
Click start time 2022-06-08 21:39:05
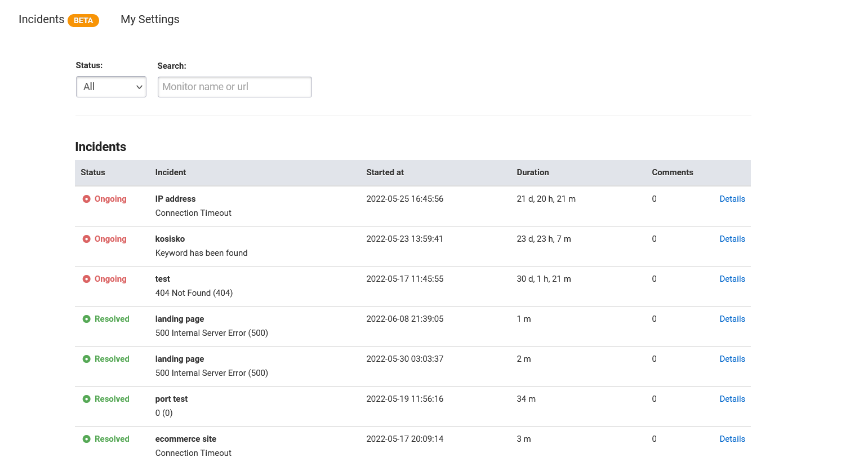point(405,319)
